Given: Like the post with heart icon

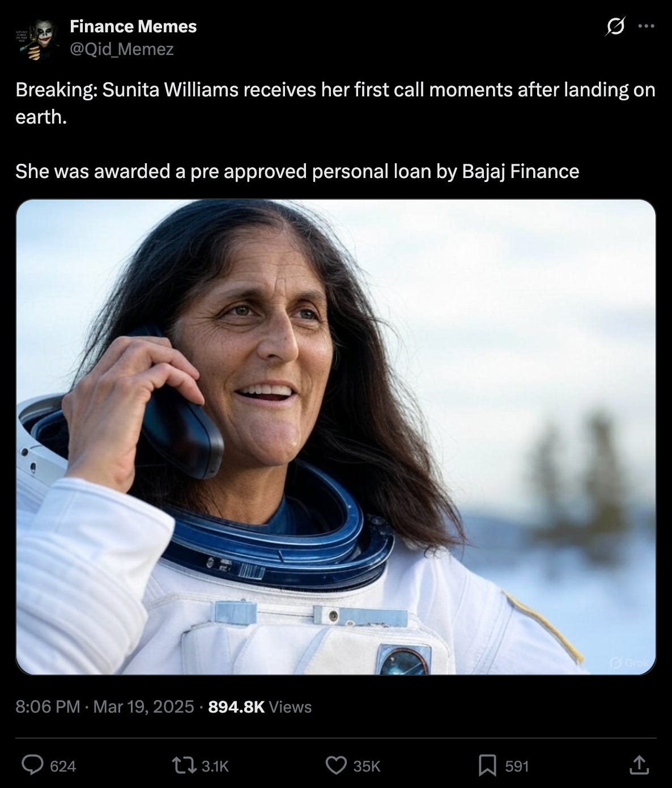Looking at the screenshot, I should coord(336,766).
